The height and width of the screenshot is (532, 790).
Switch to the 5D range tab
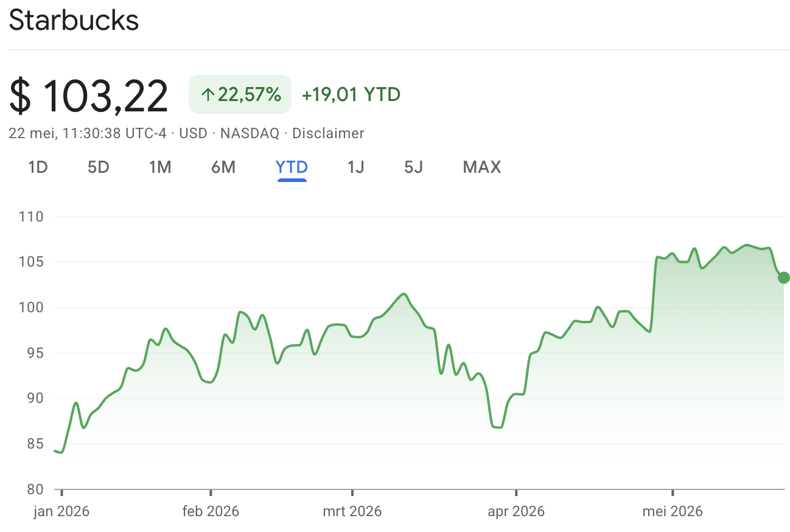point(99,167)
